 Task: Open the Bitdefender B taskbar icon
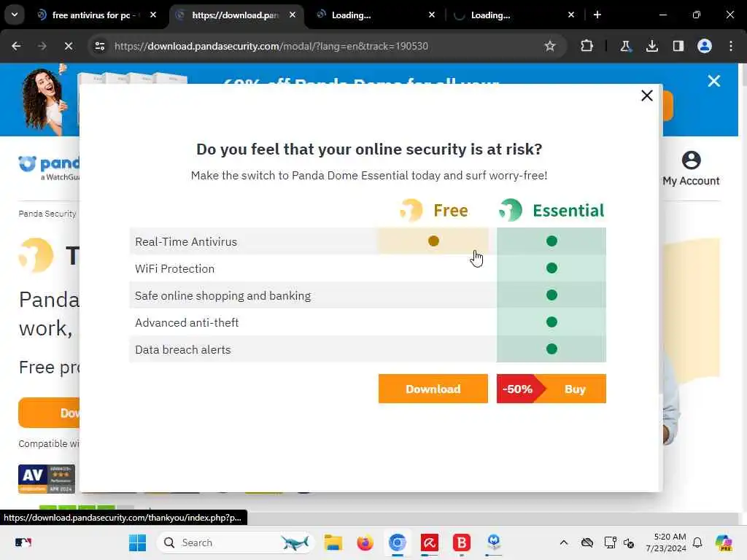click(461, 542)
